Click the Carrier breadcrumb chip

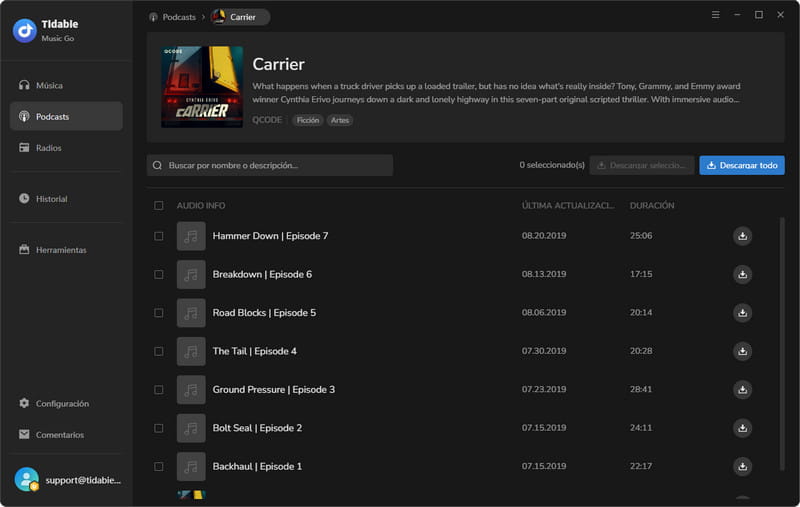(240, 17)
